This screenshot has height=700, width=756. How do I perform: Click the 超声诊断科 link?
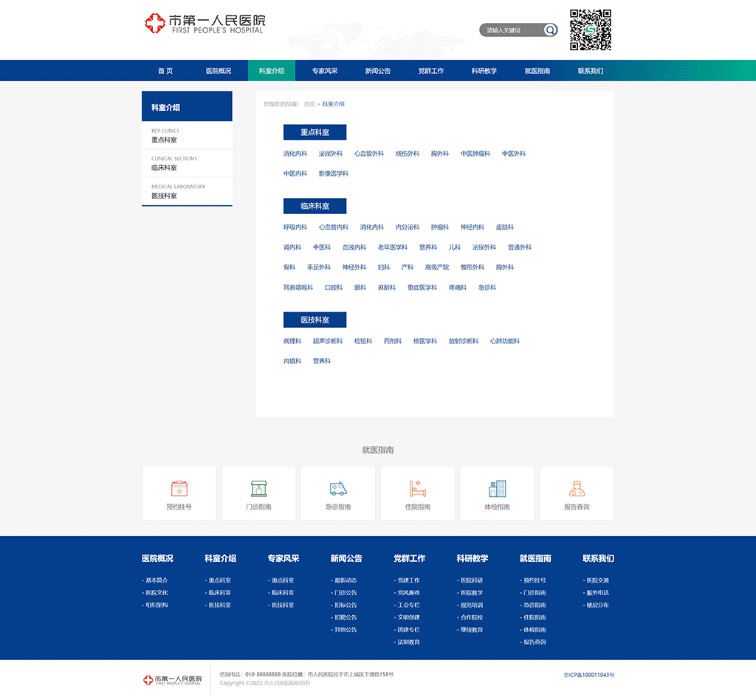pos(328,342)
